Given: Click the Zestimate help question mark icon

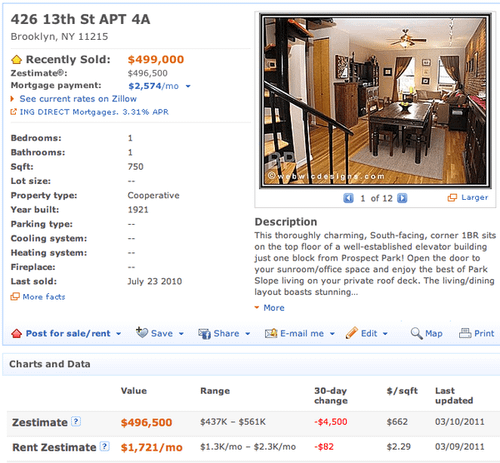Looking at the screenshot, I should (76, 421).
